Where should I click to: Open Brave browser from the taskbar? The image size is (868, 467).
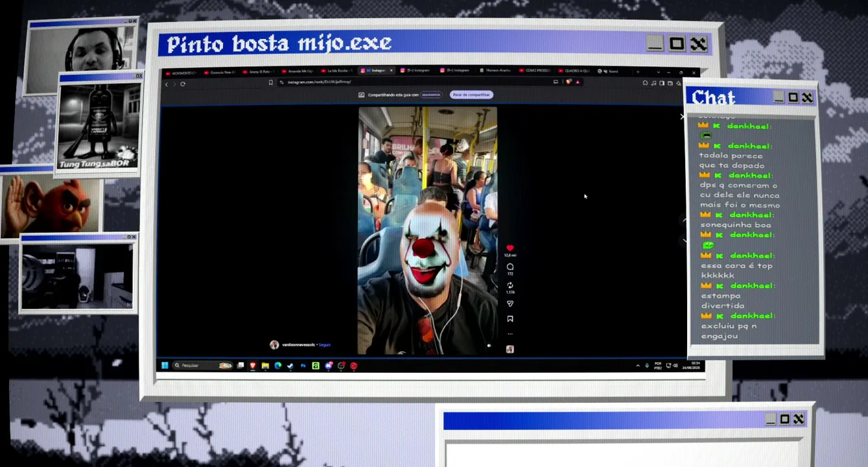253,366
